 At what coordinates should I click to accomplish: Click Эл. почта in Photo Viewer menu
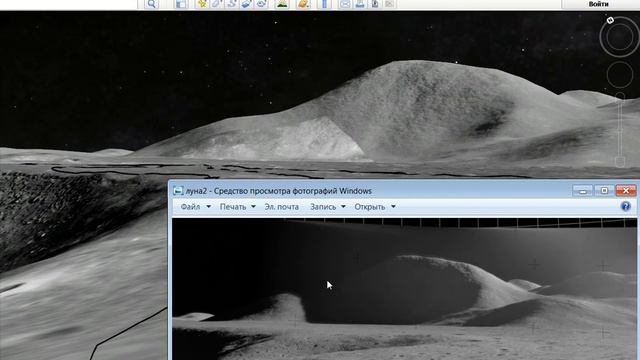282,207
